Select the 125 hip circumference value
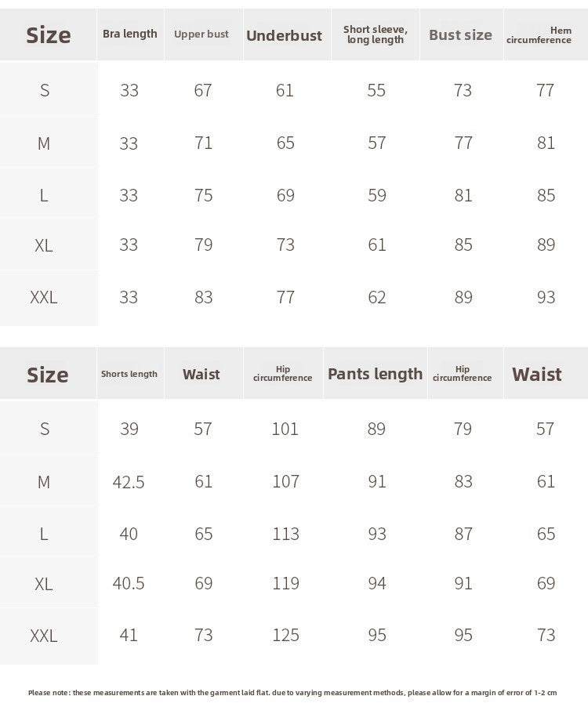588x714 pixels. pos(285,635)
